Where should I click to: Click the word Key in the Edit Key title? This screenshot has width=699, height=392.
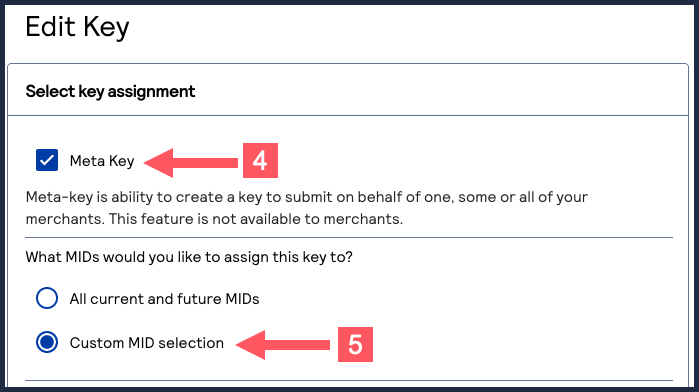coord(106,27)
